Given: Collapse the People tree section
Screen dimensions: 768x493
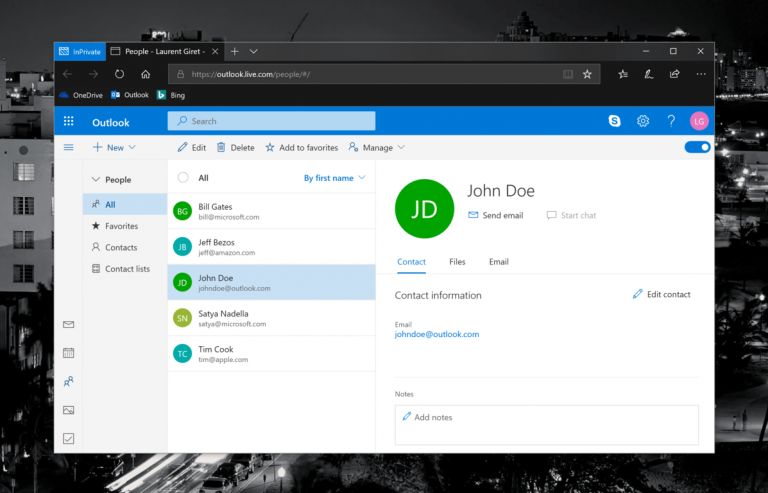Looking at the screenshot, I should [x=96, y=180].
